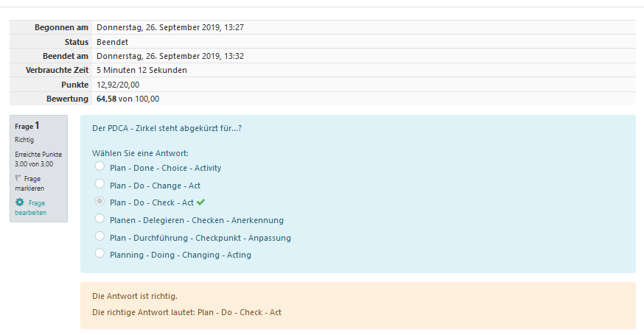Click the gear icon for Frage bearbeiten
Image resolution: width=644 pixels, height=335 pixels.
(19, 202)
